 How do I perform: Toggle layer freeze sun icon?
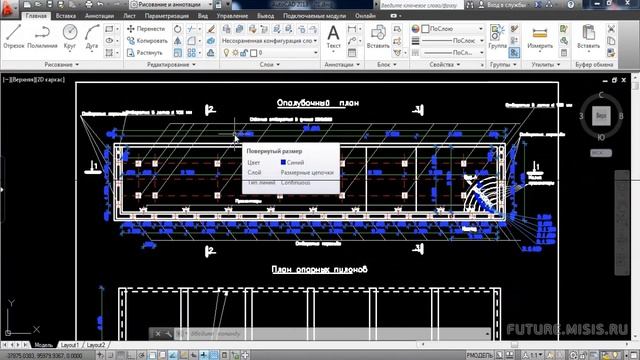click(236, 53)
